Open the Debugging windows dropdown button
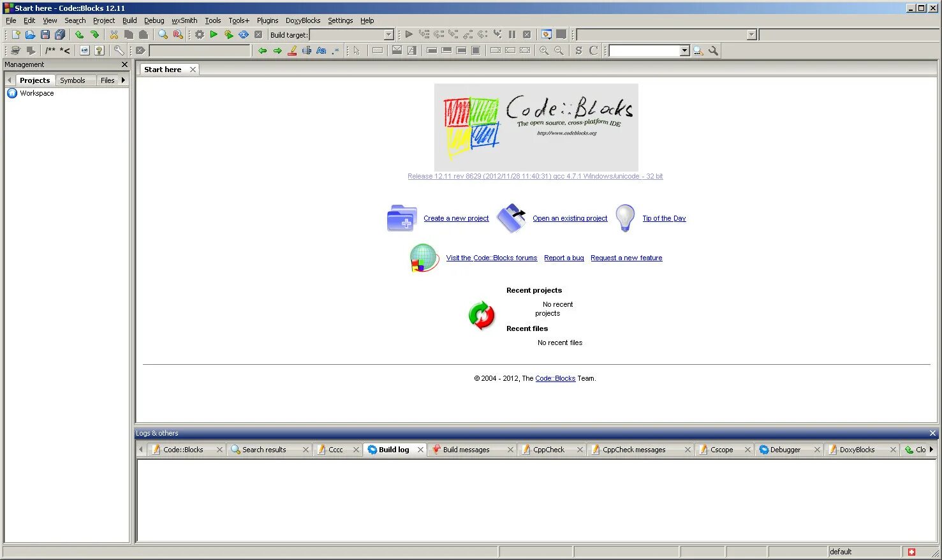942x560 pixels. pyautogui.click(x=546, y=34)
